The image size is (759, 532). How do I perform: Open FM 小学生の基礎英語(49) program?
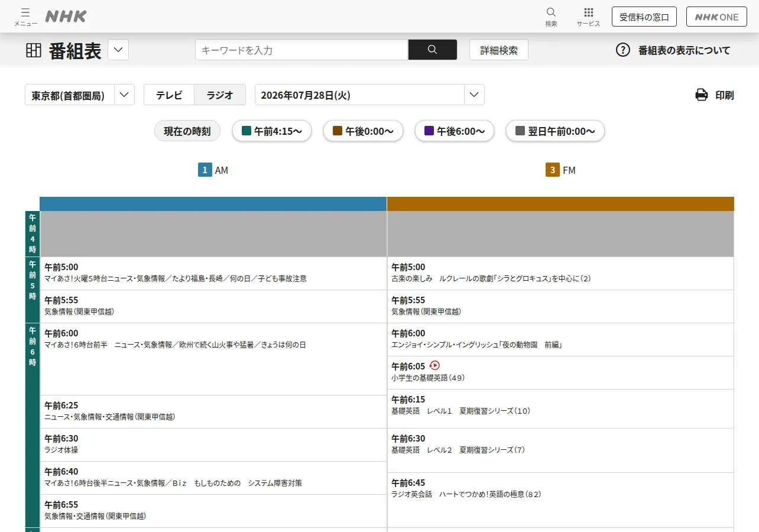click(560, 372)
